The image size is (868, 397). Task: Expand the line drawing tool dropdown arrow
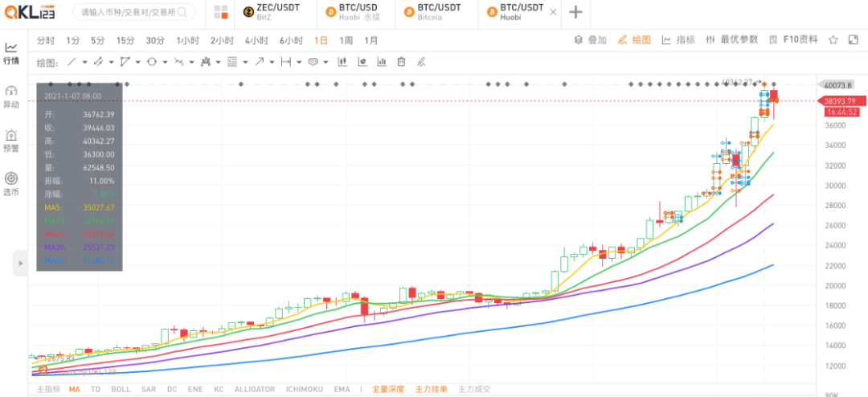[84, 62]
